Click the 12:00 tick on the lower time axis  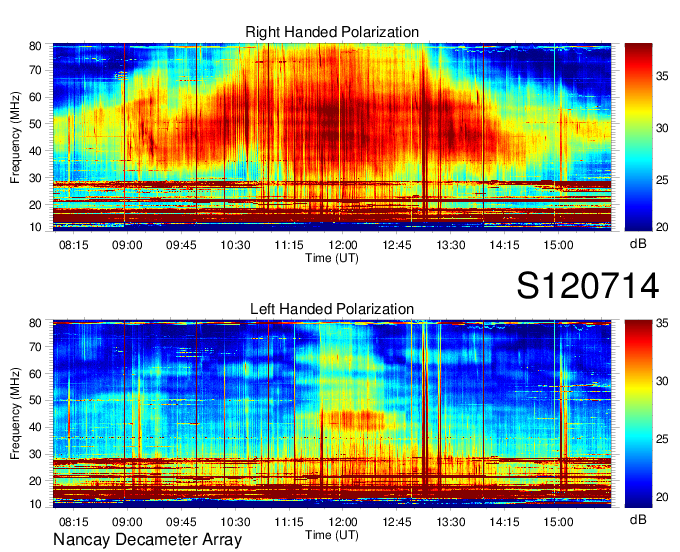click(x=343, y=522)
